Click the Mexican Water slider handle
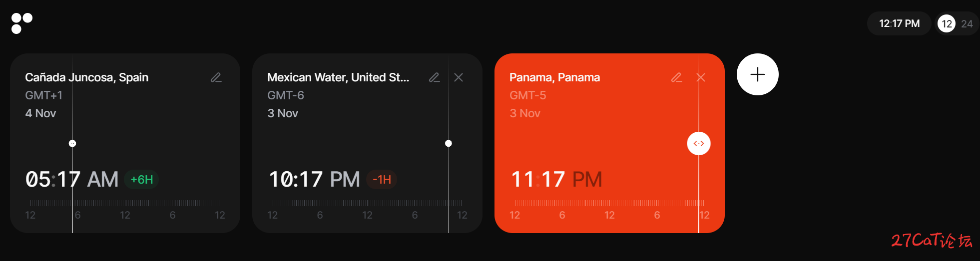This screenshot has height=261, width=980. coord(449,143)
